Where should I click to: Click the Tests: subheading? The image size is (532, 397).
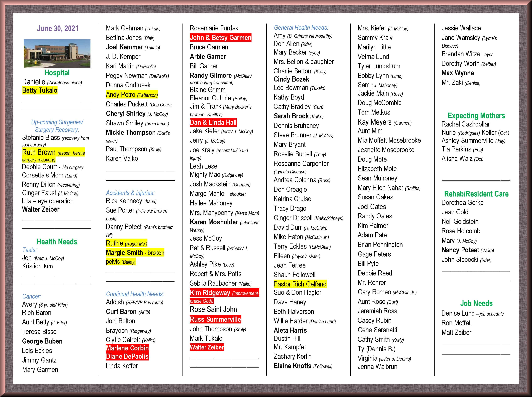coord(29,250)
